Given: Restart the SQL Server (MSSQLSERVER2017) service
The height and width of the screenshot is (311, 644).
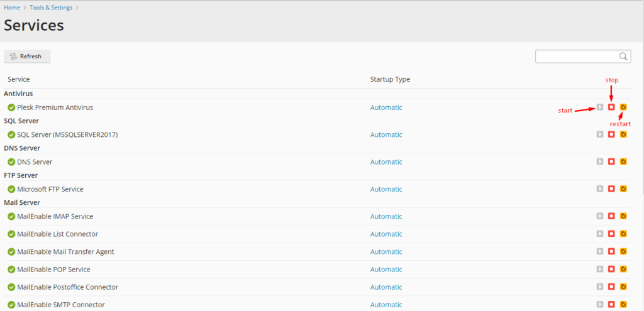Looking at the screenshot, I should [623, 134].
